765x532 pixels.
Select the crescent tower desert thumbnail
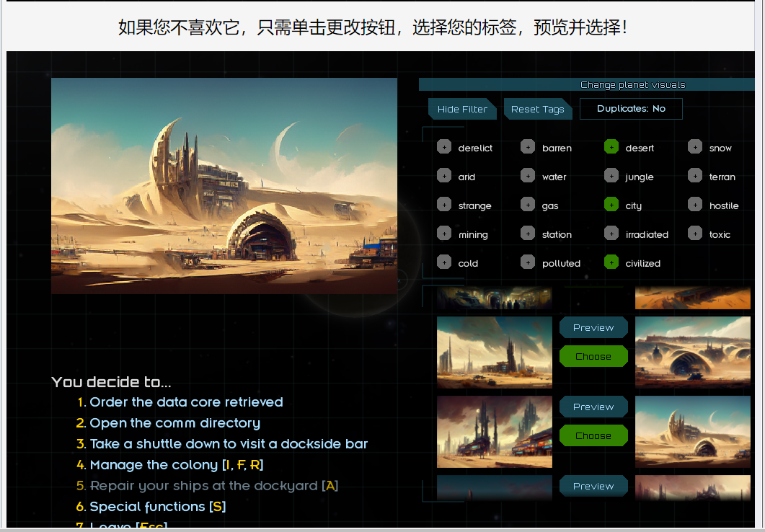coord(692,432)
